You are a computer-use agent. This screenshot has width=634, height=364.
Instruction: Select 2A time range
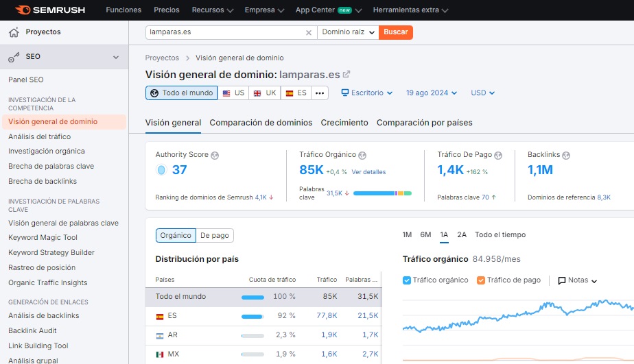coord(462,234)
